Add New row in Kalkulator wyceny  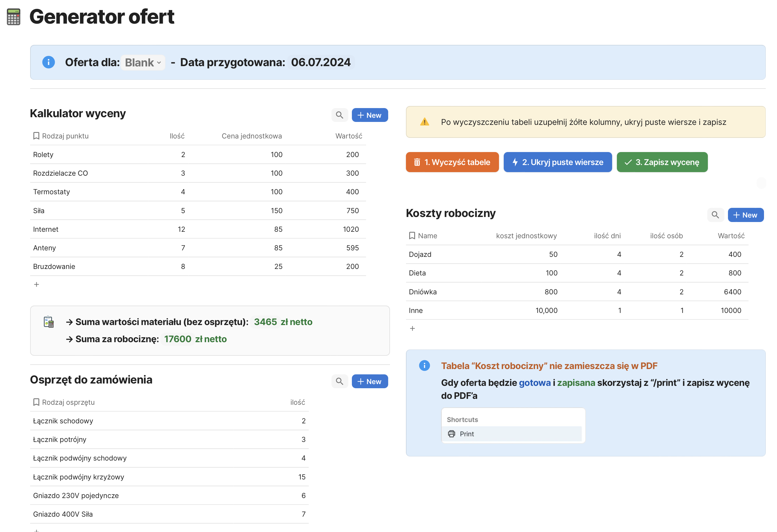[x=369, y=115]
